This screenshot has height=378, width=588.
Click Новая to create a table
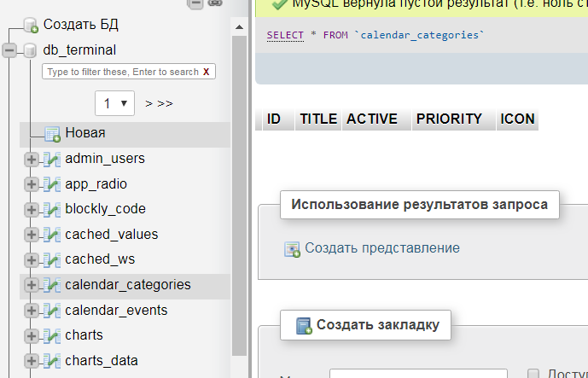click(85, 133)
